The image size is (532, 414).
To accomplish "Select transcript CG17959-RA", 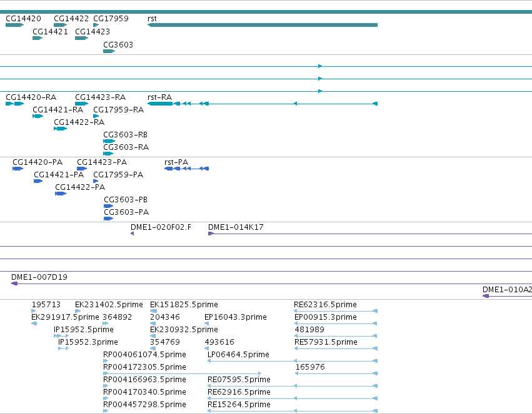I will [x=118, y=110].
